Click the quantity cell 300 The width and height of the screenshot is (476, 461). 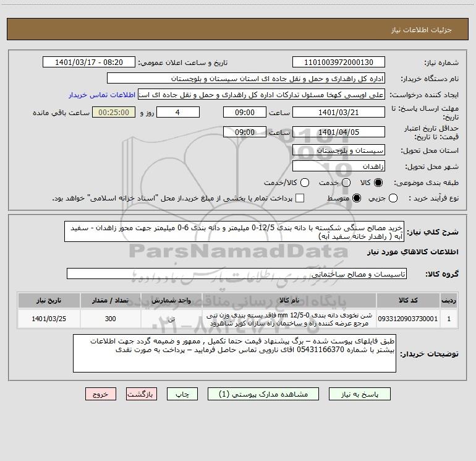tap(111, 319)
